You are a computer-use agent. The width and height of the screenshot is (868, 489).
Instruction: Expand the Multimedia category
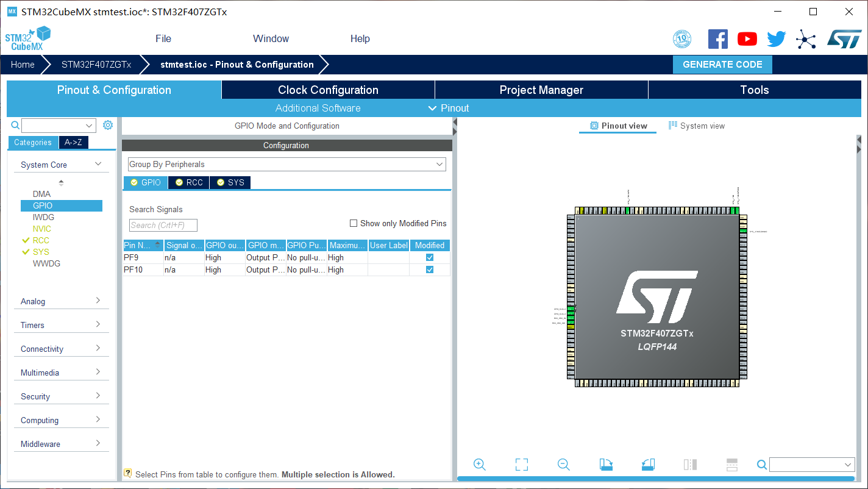click(62, 373)
